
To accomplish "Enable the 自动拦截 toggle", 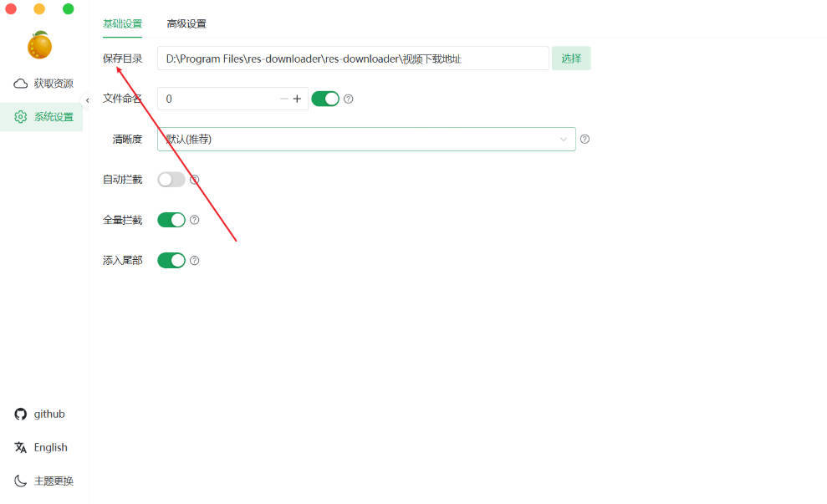I will pos(171,179).
